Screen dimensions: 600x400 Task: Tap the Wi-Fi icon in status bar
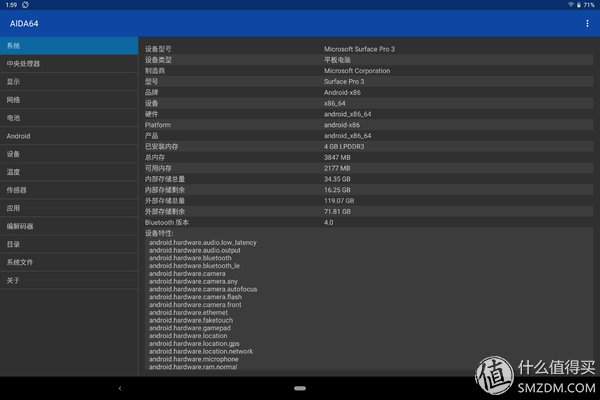pos(571,5)
